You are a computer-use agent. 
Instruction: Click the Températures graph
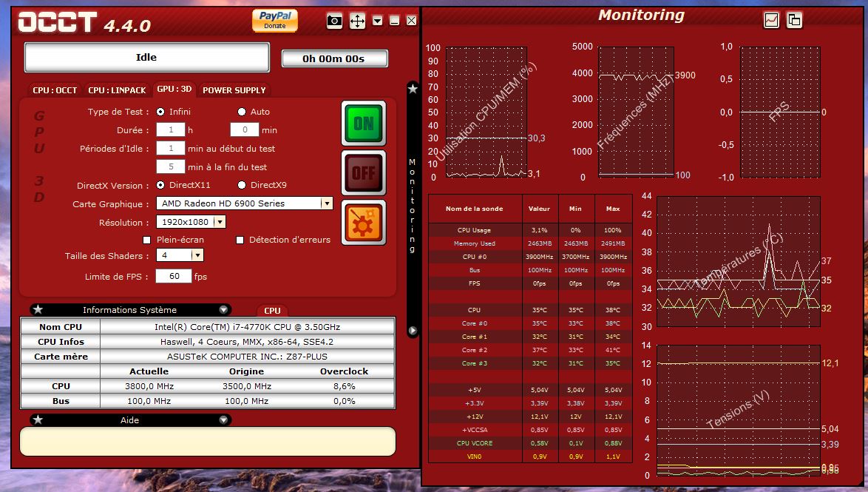pos(738,261)
